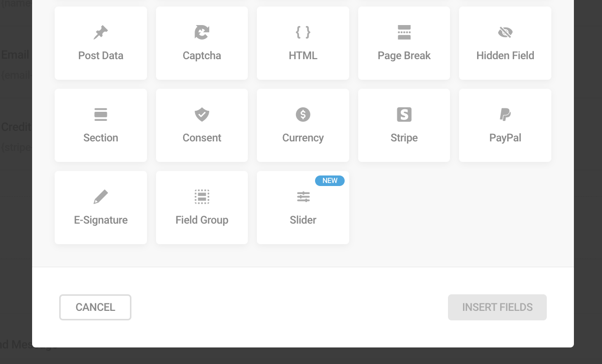This screenshot has width=602, height=364.
Task: Add a Captcha field
Action: (202, 43)
